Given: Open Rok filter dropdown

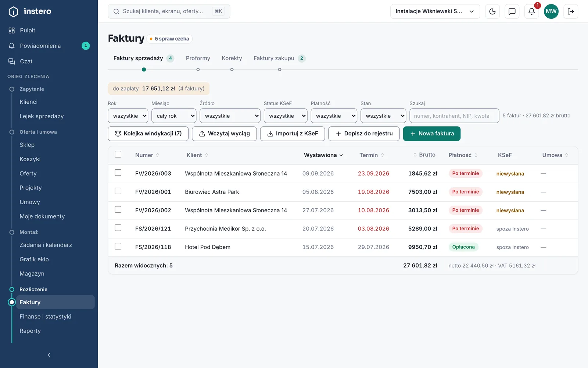Looking at the screenshot, I should 128,116.
